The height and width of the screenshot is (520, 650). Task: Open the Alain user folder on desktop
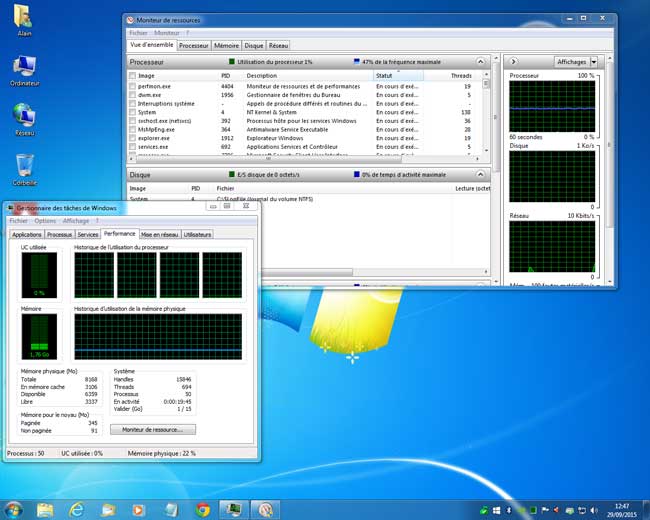point(24,19)
